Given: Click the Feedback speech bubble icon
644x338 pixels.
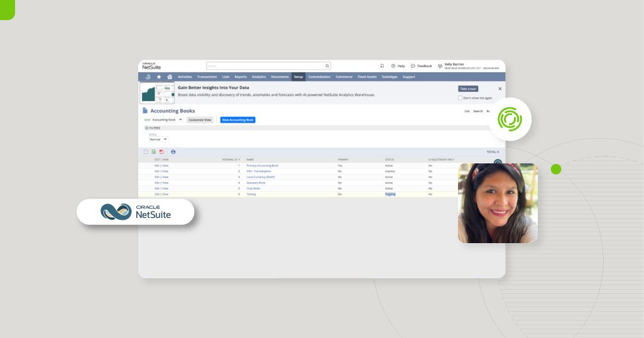Looking at the screenshot, I should click(413, 66).
